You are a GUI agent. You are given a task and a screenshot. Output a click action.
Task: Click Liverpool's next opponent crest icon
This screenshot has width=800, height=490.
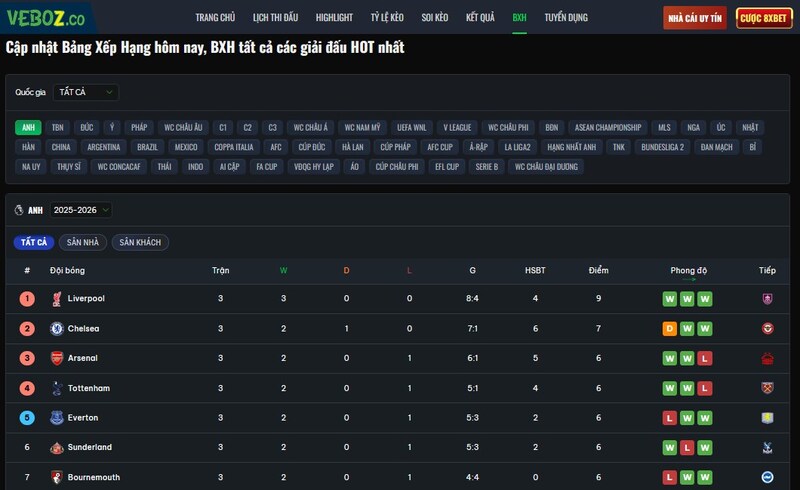click(767, 299)
